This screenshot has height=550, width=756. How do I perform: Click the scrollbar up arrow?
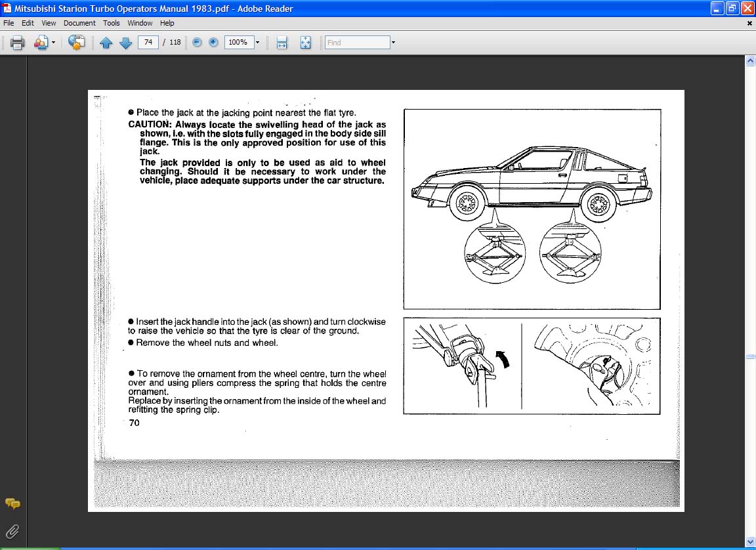(x=750, y=61)
